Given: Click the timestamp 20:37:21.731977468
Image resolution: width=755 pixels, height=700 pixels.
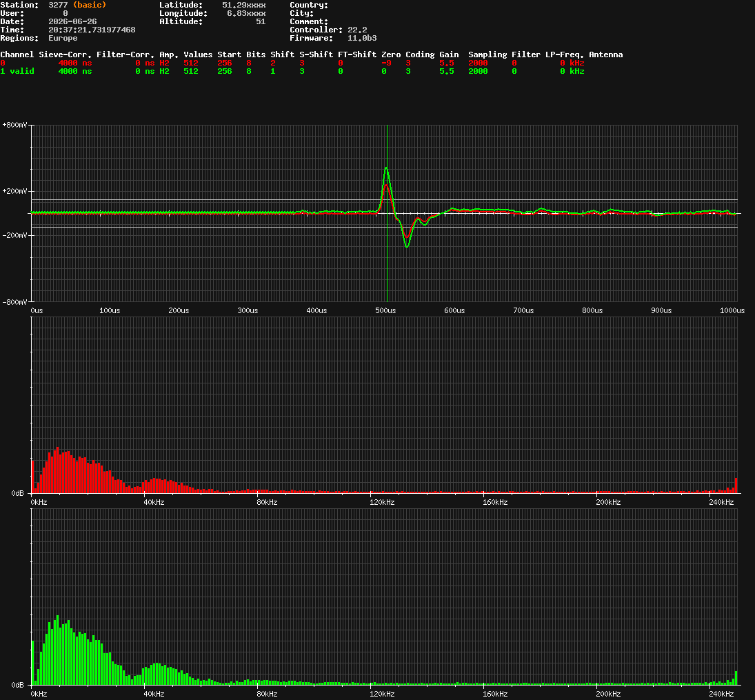Looking at the screenshot, I should [92, 30].
